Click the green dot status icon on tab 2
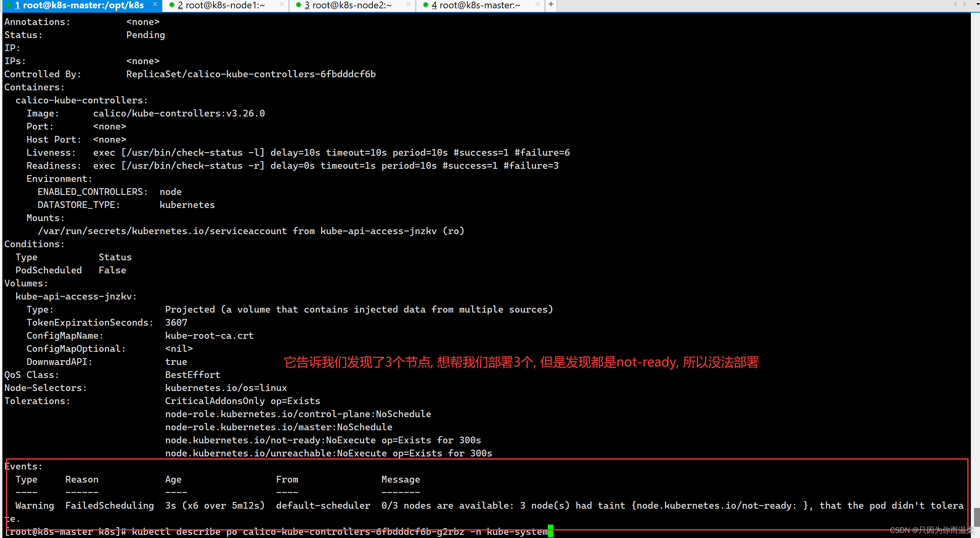The width and height of the screenshot is (980, 538). coord(169,5)
